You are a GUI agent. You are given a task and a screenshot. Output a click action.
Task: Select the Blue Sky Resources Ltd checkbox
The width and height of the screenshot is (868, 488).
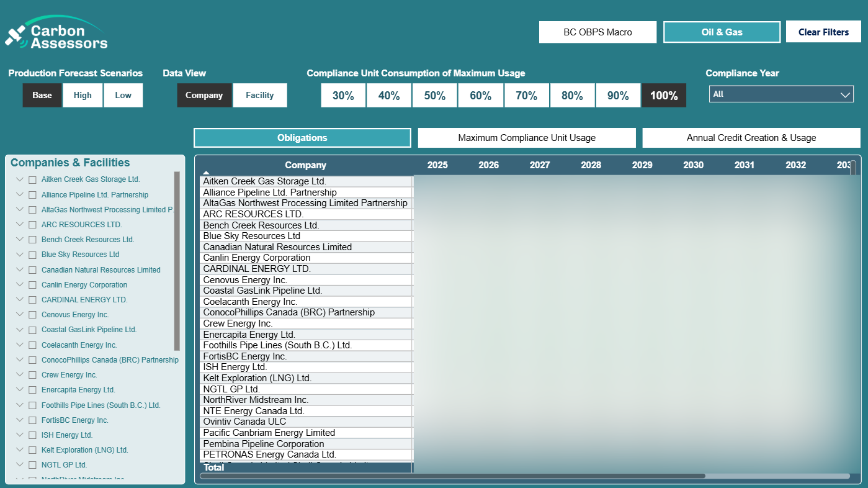(32, 255)
